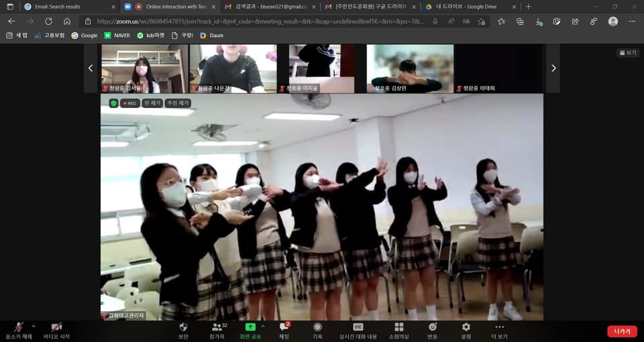Start video with 비디오 시작 toggle
The image size is (644, 342).
pos(56,327)
